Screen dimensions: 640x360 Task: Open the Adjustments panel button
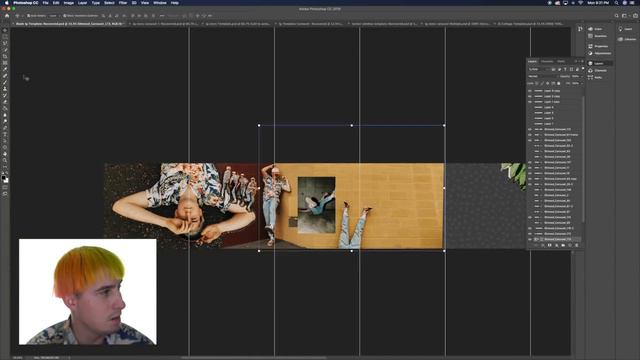[599, 53]
